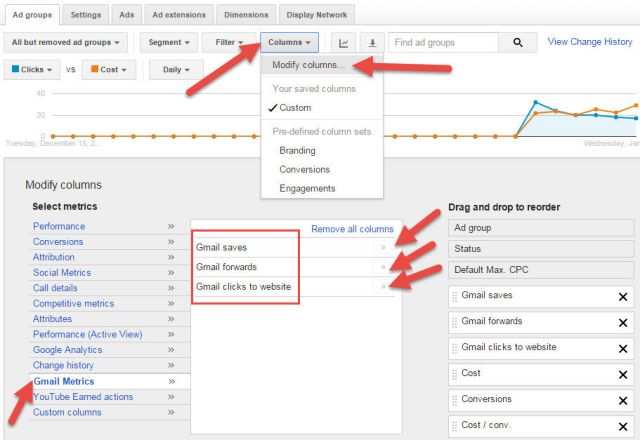This screenshot has width=640, height=440.
Task: Select Gmail Metrics category
Action: point(64,382)
